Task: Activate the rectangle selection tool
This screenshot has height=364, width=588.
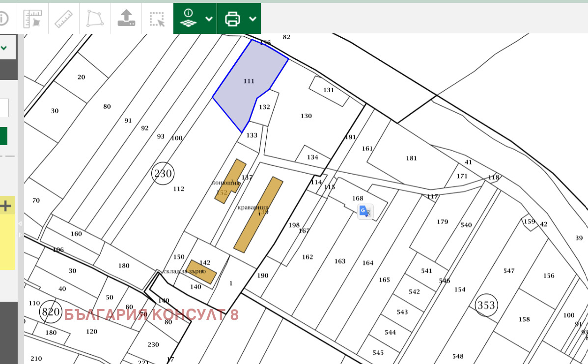Action: pos(157,19)
